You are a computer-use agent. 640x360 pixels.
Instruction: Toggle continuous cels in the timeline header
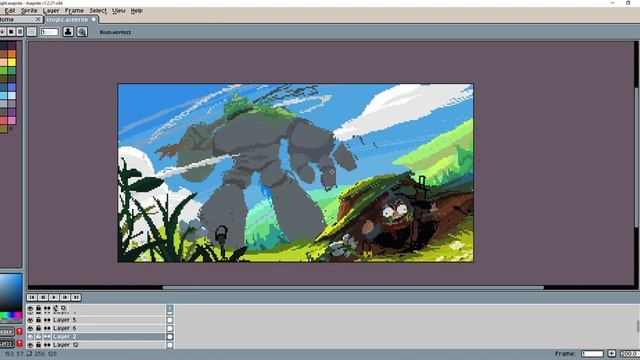47,309
